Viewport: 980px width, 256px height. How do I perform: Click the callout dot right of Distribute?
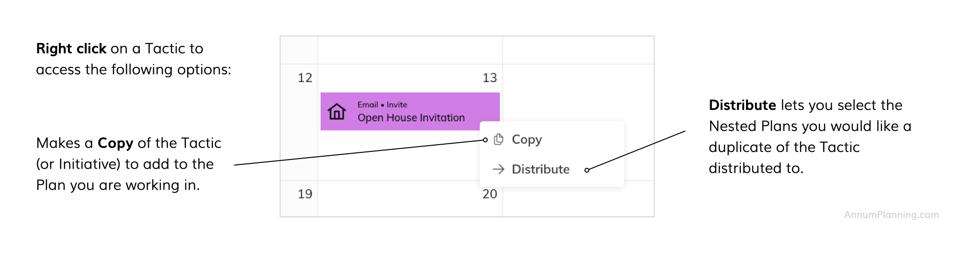(x=587, y=170)
